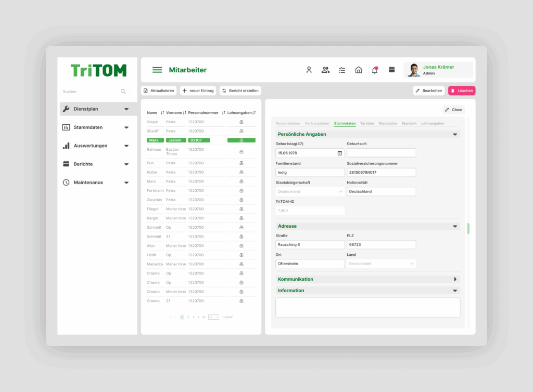
Task: Click the Löschen button
Action: (x=462, y=90)
